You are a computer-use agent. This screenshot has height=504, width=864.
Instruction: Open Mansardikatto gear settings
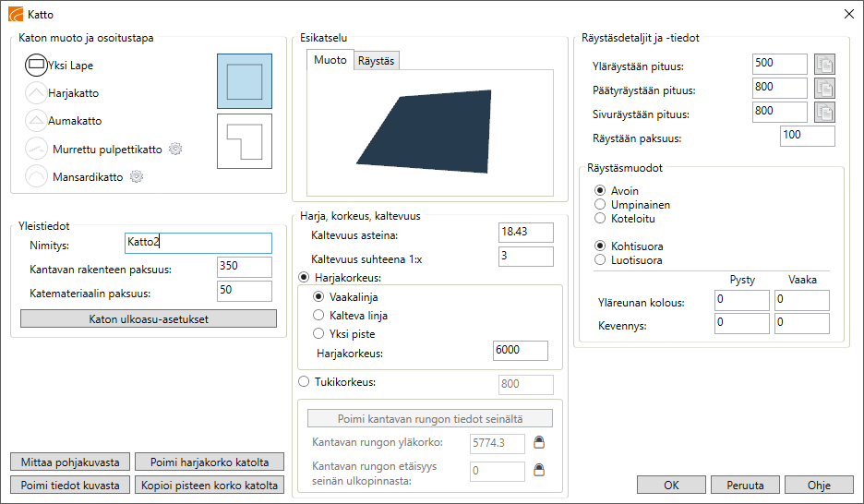[137, 176]
